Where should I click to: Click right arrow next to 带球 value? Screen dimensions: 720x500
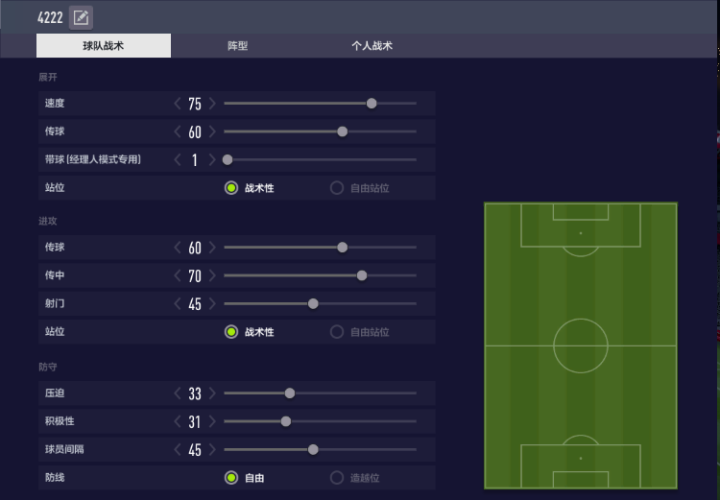coord(212,160)
